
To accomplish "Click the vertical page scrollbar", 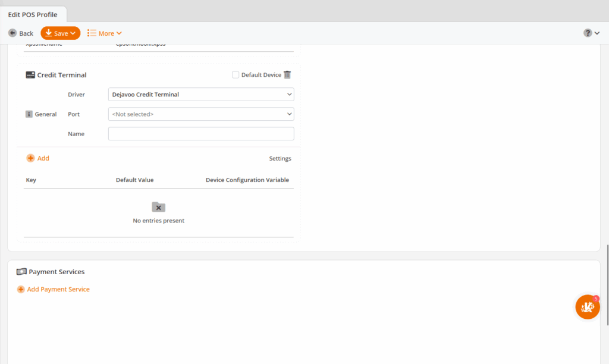I will [607, 285].
